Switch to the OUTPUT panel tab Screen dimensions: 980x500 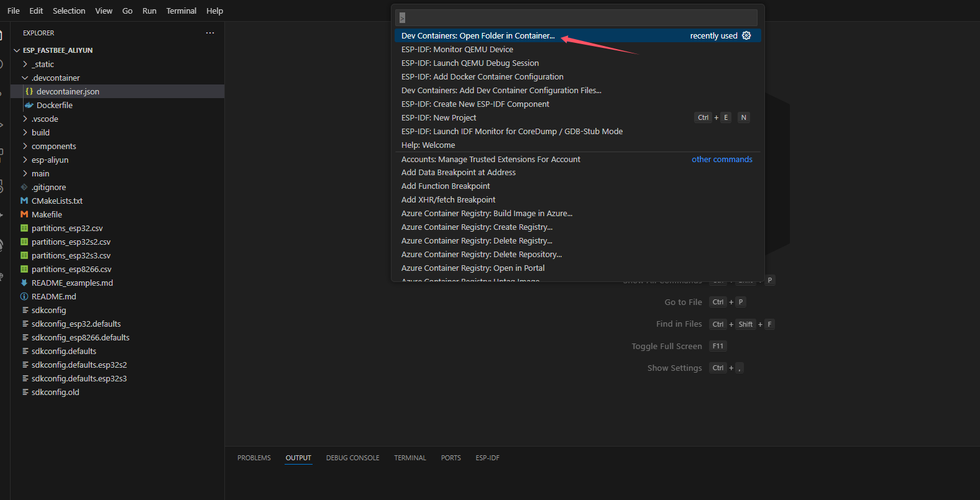(298, 458)
